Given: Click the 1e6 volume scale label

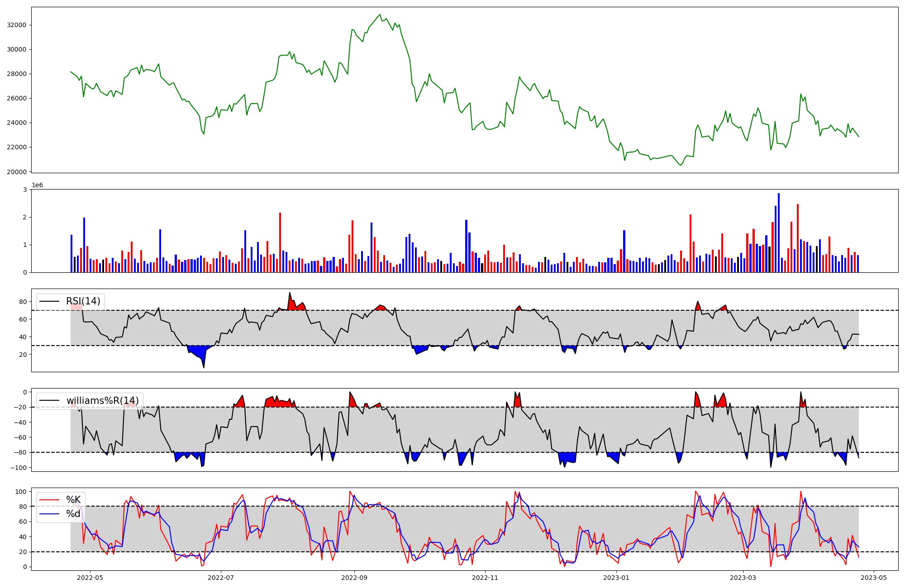Looking at the screenshot, I should coord(37,185).
